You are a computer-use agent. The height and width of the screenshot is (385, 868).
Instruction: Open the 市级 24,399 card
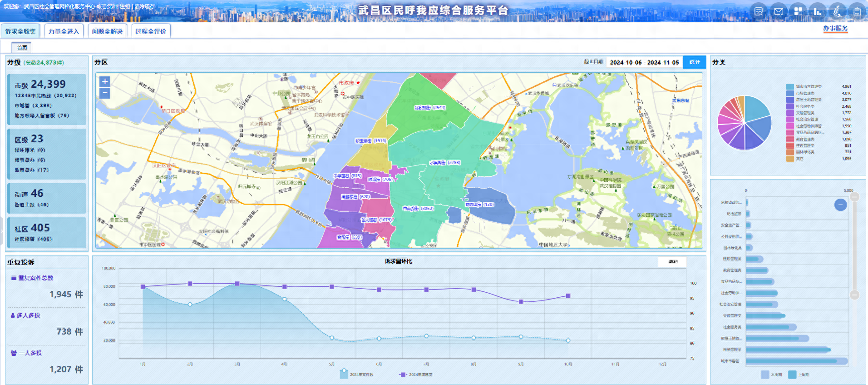point(47,100)
